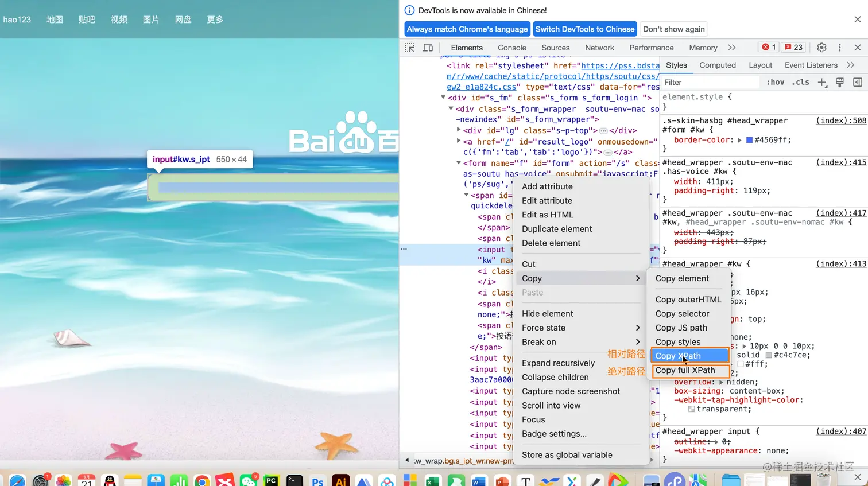Image resolution: width=868 pixels, height=486 pixels.
Task: Open Calendar from the Dock
Action: click(87, 481)
